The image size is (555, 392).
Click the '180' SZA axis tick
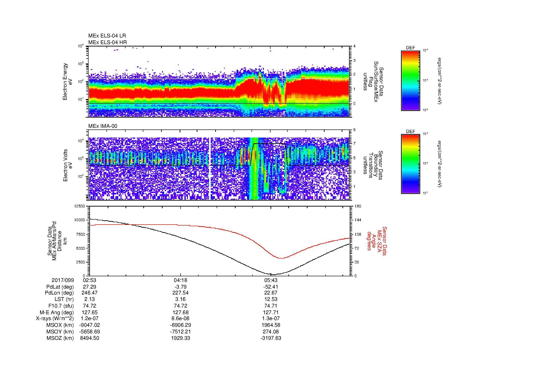358,206
